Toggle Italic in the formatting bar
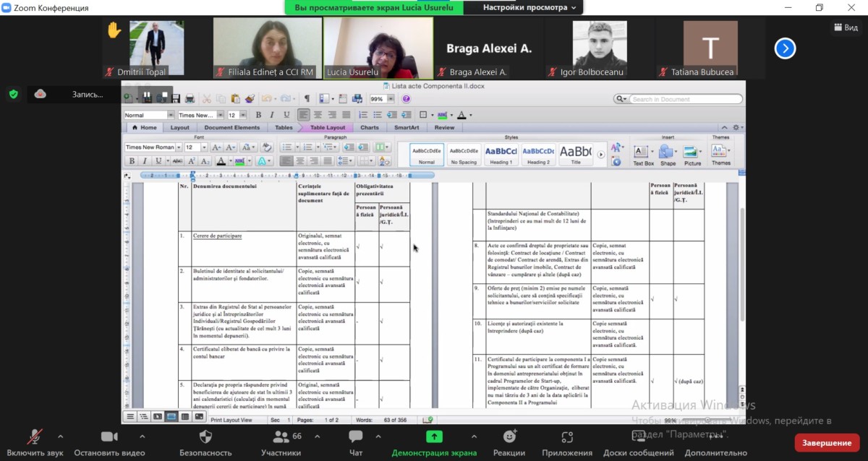The height and width of the screenshot is (461, 868). pyautogui.click(x=271, y=115)
